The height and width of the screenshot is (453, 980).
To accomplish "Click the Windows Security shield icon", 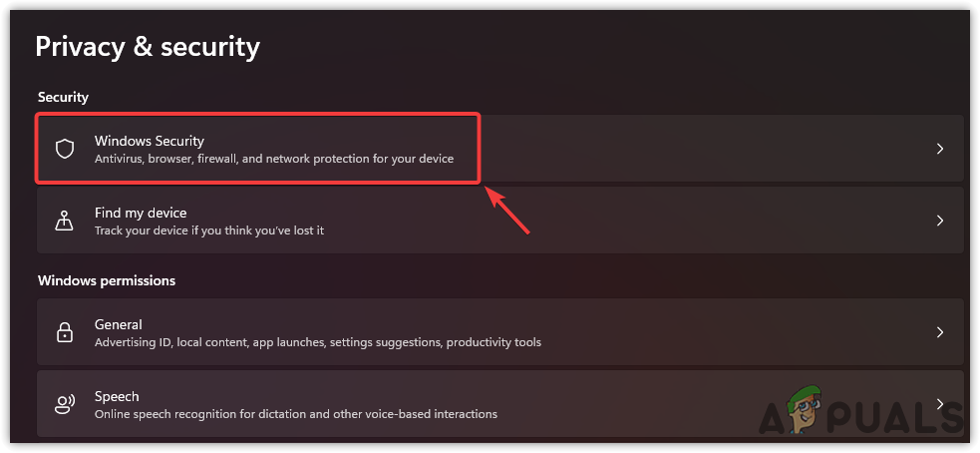I will pos(65,149).
